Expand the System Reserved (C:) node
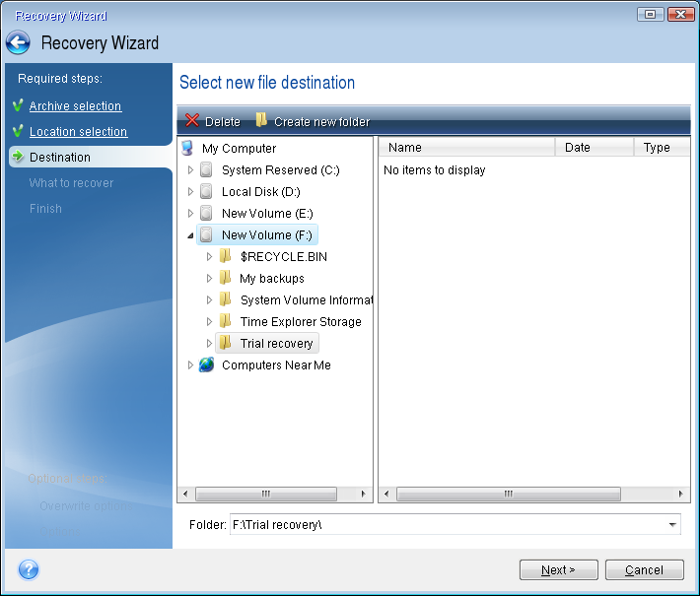700x596 pixels. coord(191,170)
